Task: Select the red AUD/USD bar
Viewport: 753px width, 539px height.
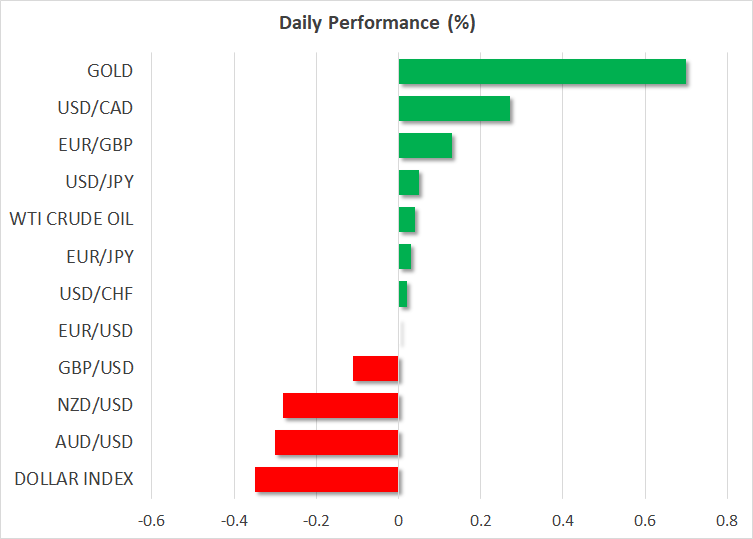Action: (x=337, y=442)
